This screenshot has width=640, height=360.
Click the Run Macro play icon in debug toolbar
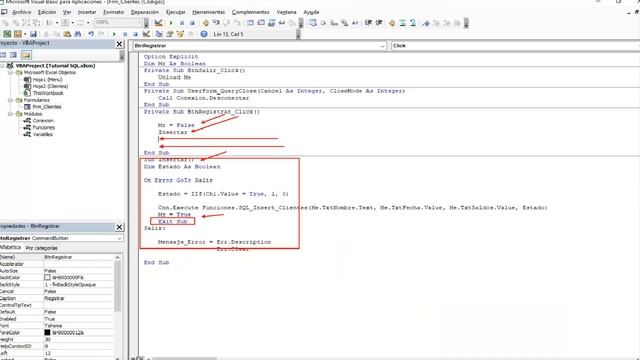point(171,23)
